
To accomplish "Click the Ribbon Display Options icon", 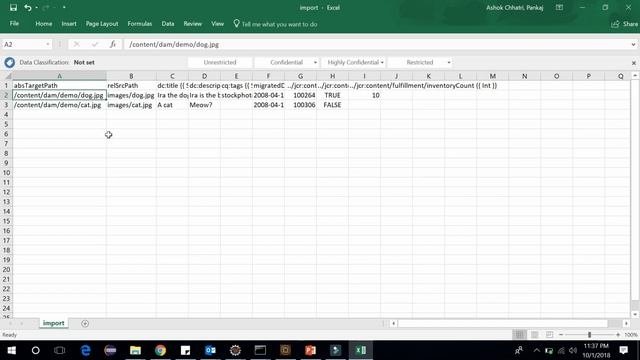I will click(560, 7).
